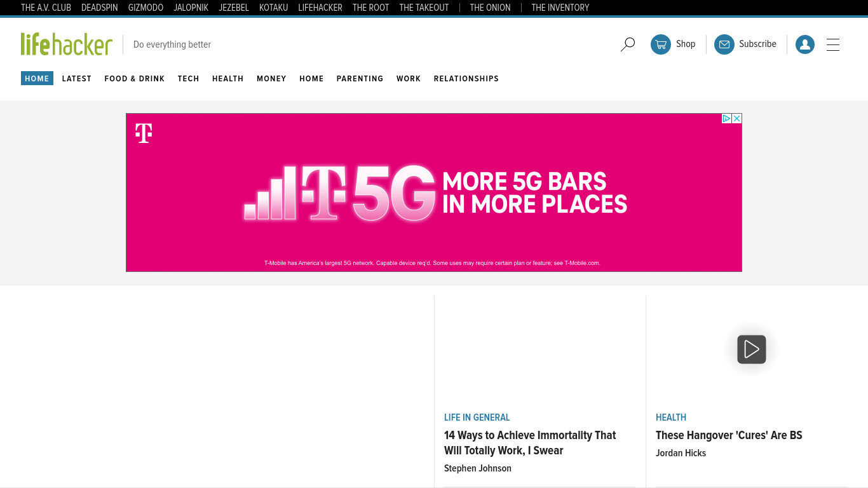The width and height of the screenshot is (868, 488).
Task: Visit the JEZEBEL site link
Action: 234,8
